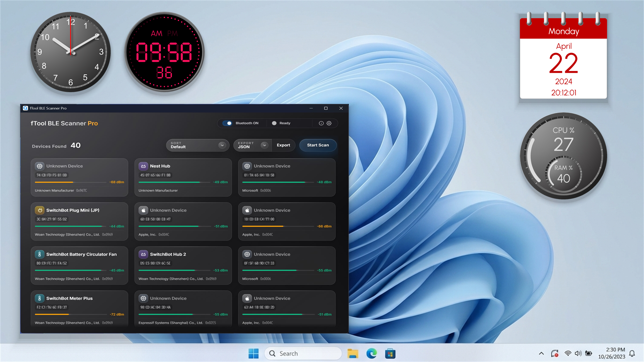Select SwitchBot Meter Plus name
This screenshot has width=644, height=362.
pyautogui.click(x=69, y=298)
